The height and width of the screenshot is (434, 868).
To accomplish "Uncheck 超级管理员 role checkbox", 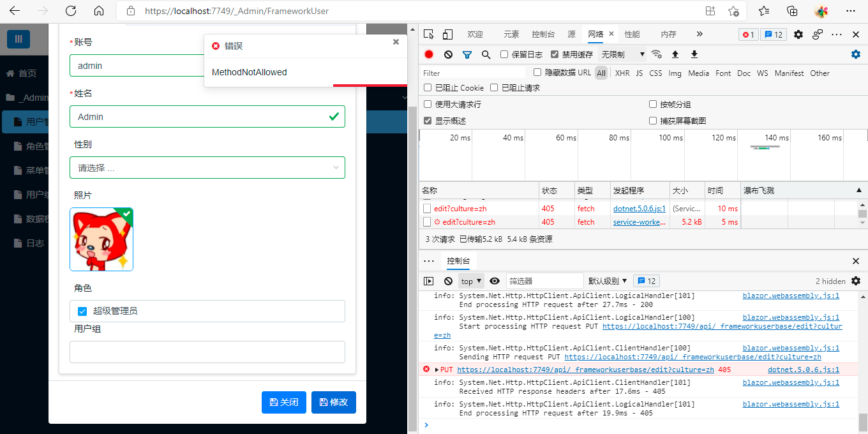I will tap(82, 311).
